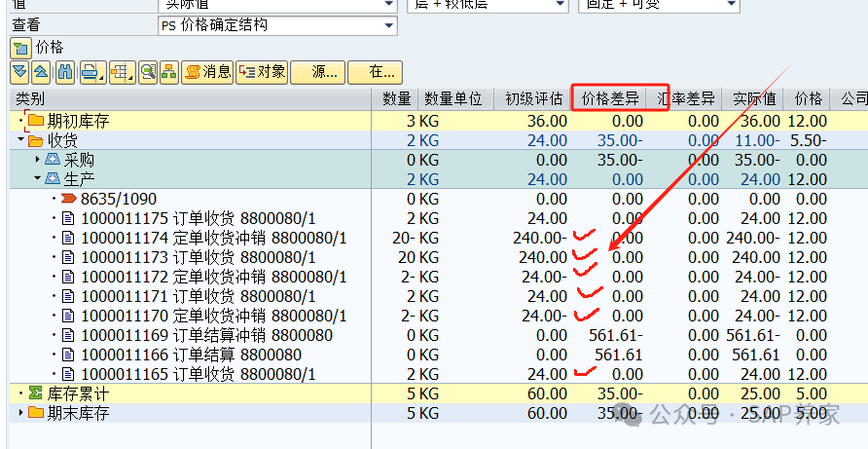
Task: Click document icon of row 1000011171
Action: (68, 296)
